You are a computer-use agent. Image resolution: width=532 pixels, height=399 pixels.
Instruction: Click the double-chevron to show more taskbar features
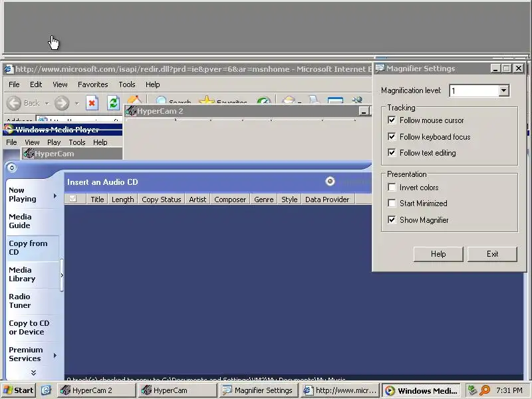33,372
